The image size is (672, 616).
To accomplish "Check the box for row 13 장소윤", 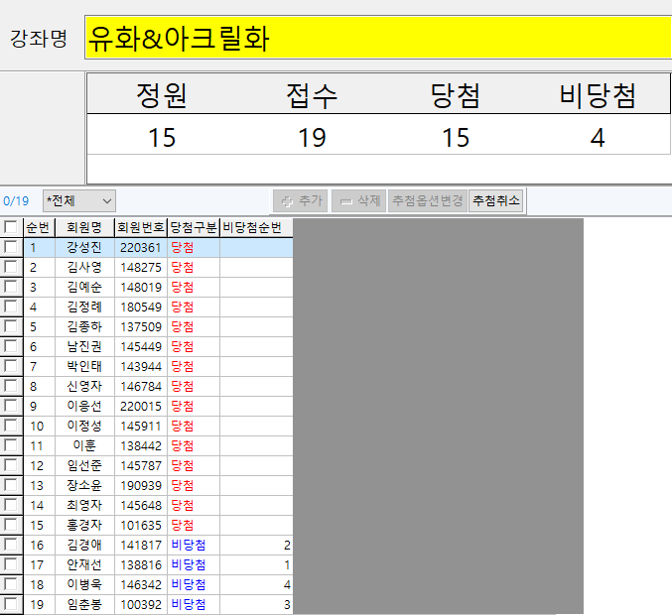I will point(10,485).
